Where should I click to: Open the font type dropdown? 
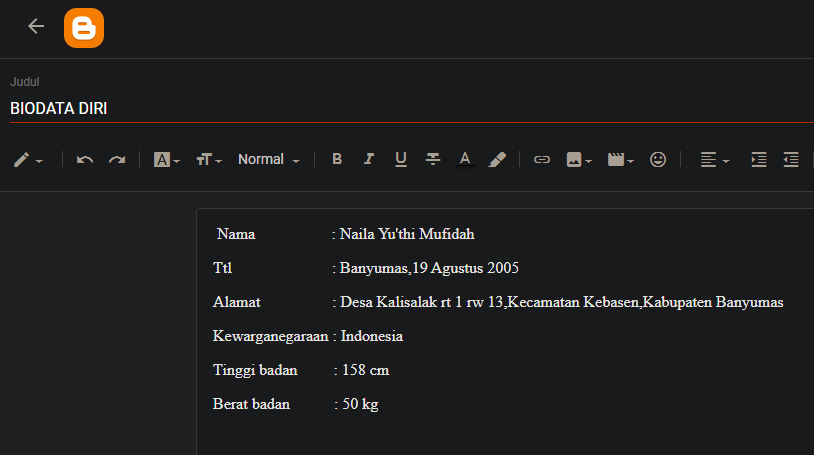[x=167, y=160]
